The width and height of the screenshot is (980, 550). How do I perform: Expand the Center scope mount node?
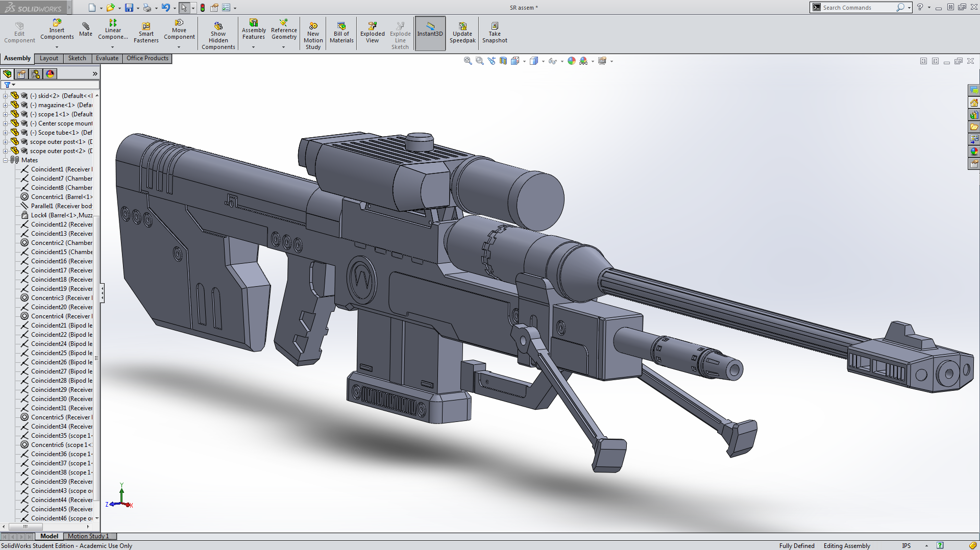click(x=5, y=123)
